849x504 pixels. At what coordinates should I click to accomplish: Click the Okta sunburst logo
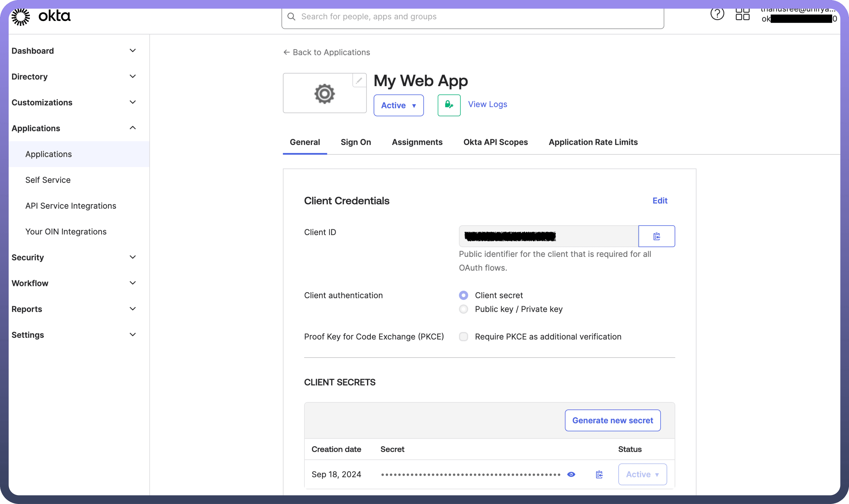pos(21,17)
